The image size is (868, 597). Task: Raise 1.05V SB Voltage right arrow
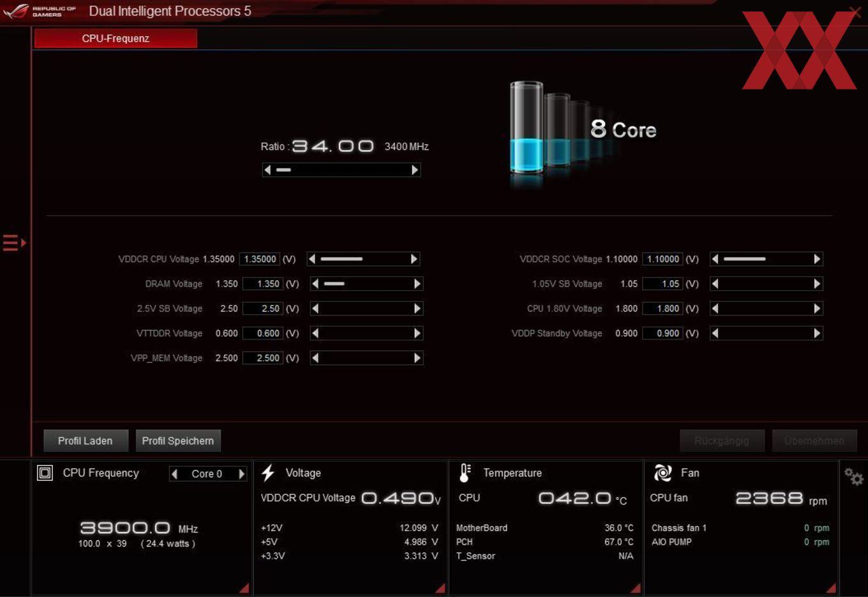point(817,284)
